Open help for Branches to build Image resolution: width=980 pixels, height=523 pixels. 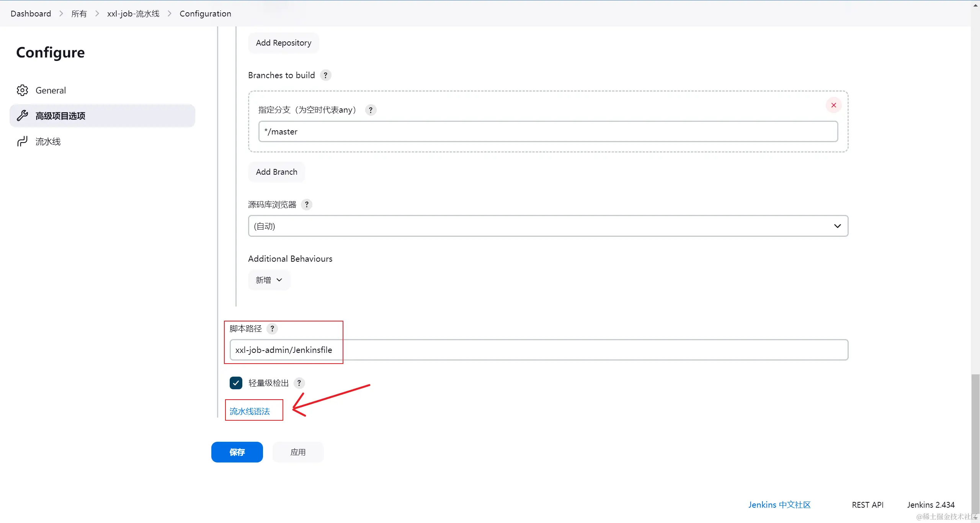tap(325, 75)
